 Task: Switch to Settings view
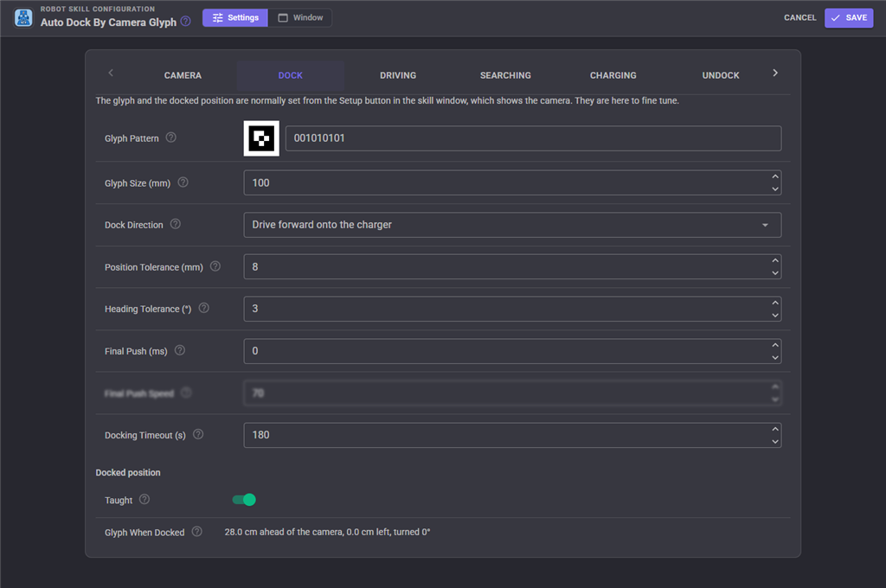click(x=235, y=18)
